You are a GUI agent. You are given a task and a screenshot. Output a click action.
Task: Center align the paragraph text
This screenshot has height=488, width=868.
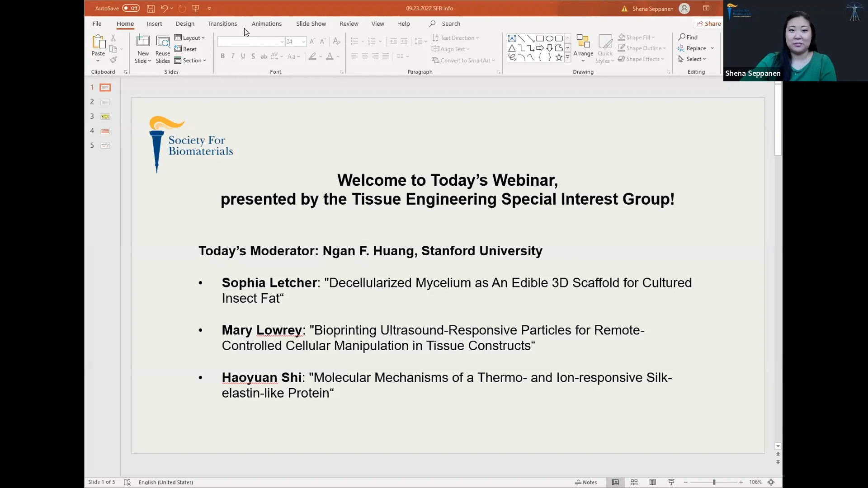coord(365,56)
